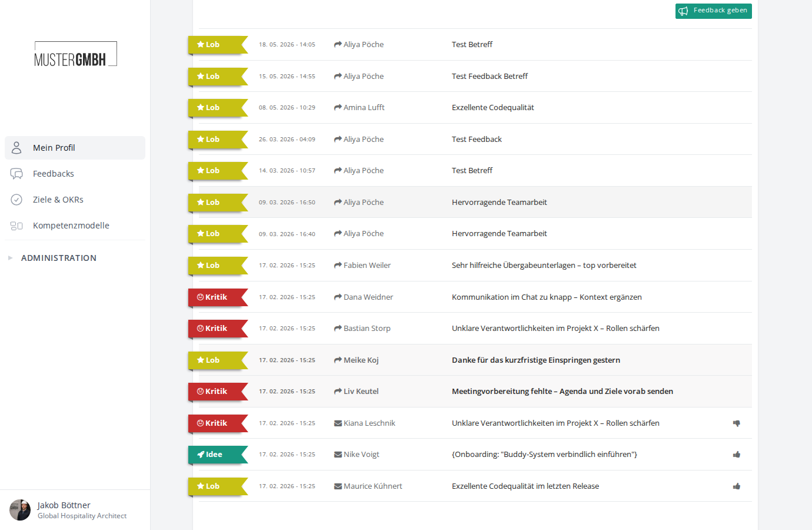
Task: Open feedback 'Test Feedback Betreff'
Action: [490, 77]
